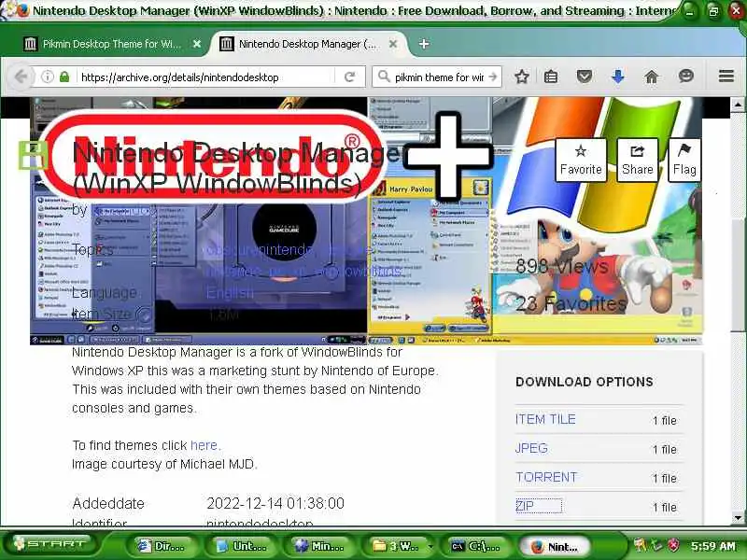Click the English language link
747x560 pixels.
230,293
